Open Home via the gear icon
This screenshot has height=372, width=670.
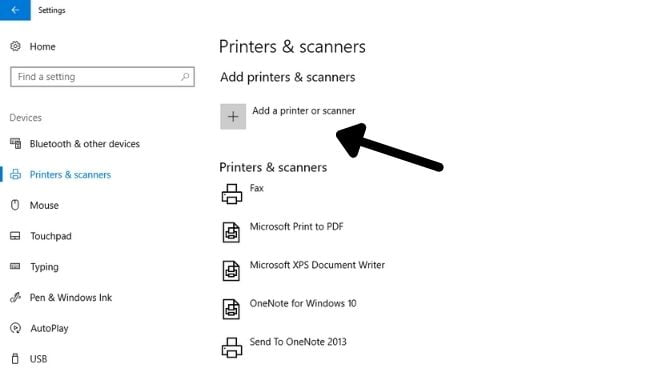pos(15,46)
